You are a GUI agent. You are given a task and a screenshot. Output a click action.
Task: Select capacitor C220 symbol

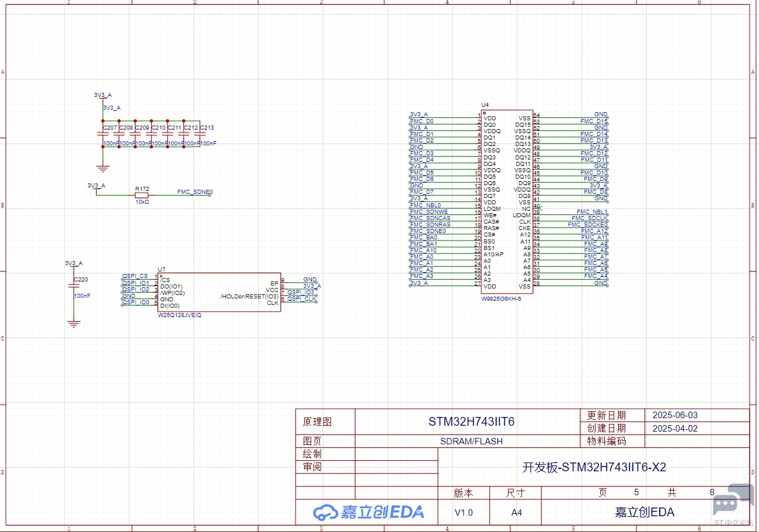pyautogui.click(x=74, y=286)
